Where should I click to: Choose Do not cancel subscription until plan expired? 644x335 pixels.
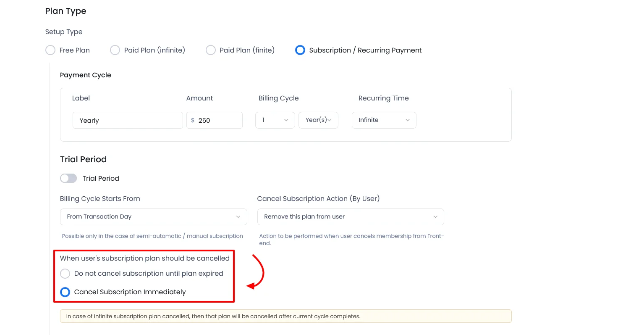pos(65,274)
